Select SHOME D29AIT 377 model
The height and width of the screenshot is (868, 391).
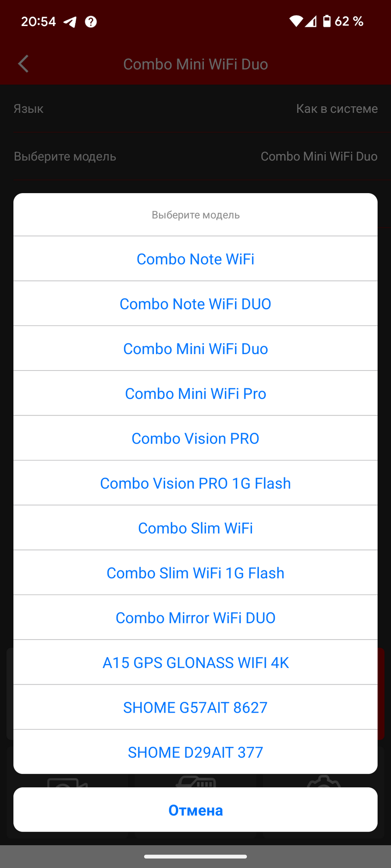pyautogui.click(x=195, y=752)
